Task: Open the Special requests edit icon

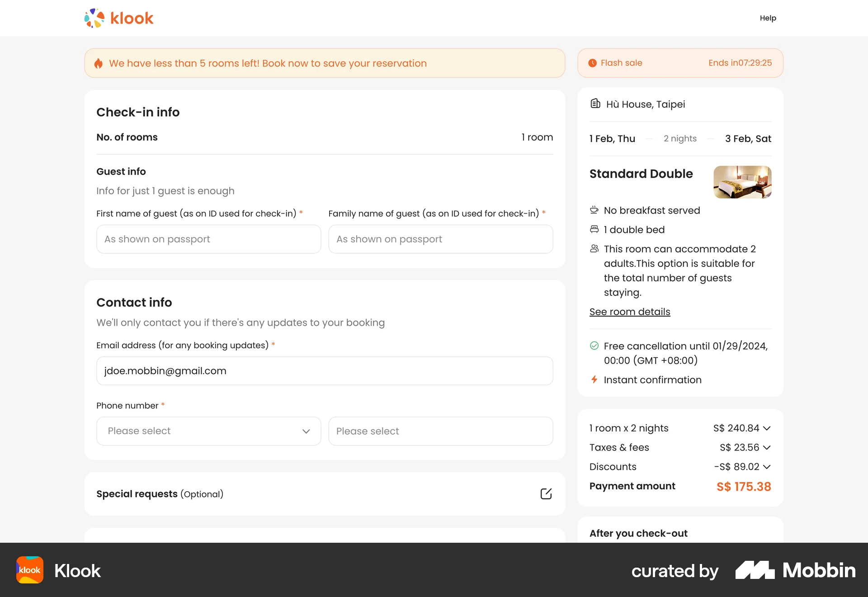Action: (546, 493)
